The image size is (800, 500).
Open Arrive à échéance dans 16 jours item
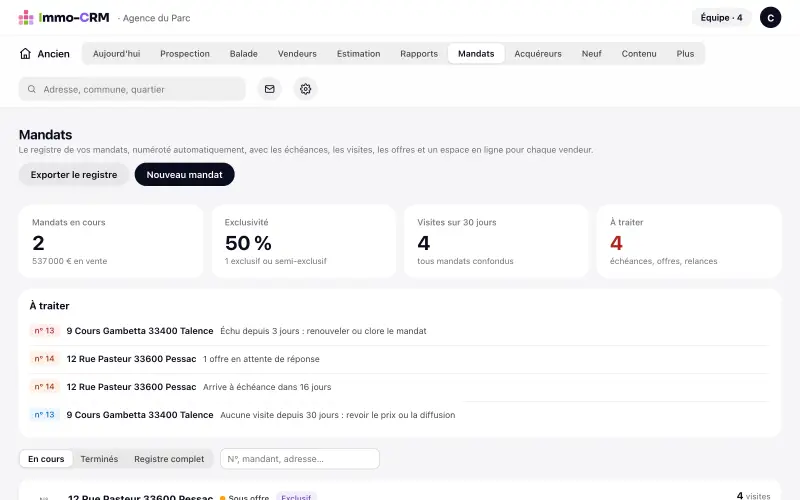tap(399, 387)
